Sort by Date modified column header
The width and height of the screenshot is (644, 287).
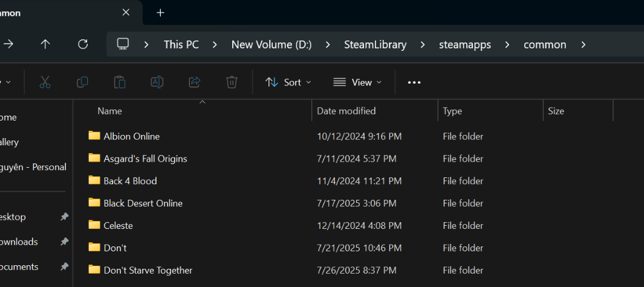click(346, 111)
